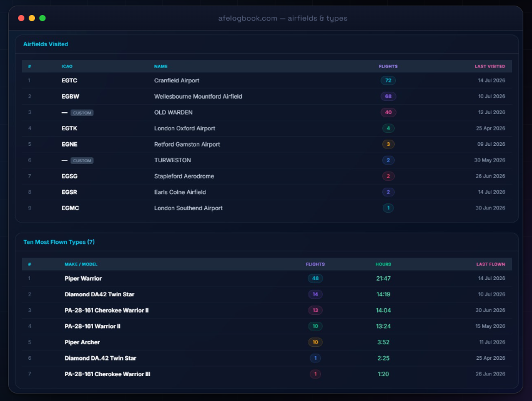Click the 68 flights badge for Wellesbourne
Viewport: 532px width, 401px height.
[388, 97]
